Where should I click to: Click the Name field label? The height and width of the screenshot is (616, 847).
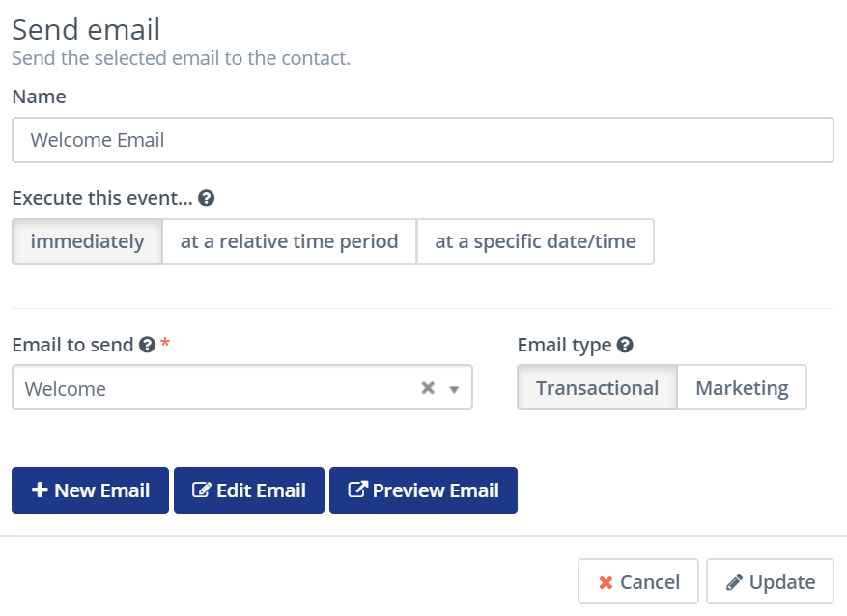(x=39, y=97)
